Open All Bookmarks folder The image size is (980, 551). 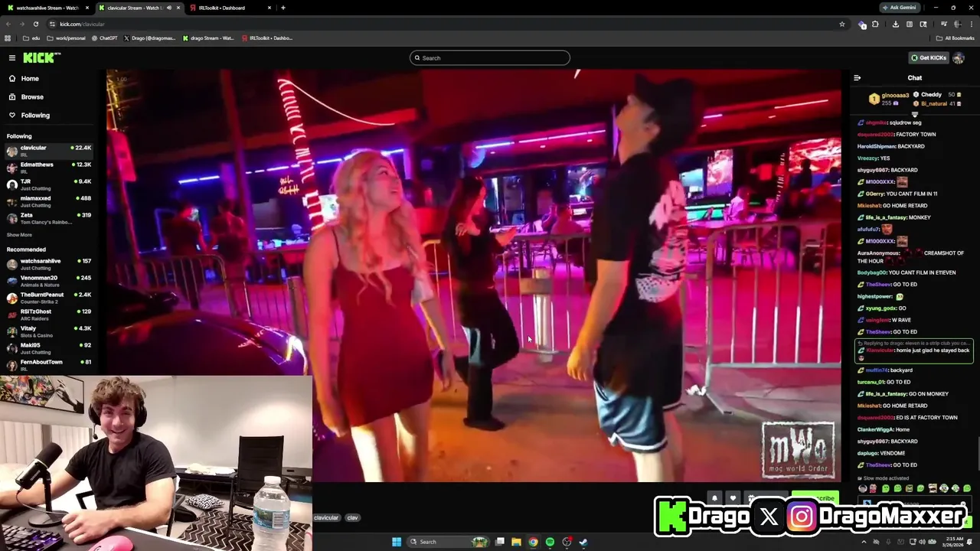(x=955, y=38)
